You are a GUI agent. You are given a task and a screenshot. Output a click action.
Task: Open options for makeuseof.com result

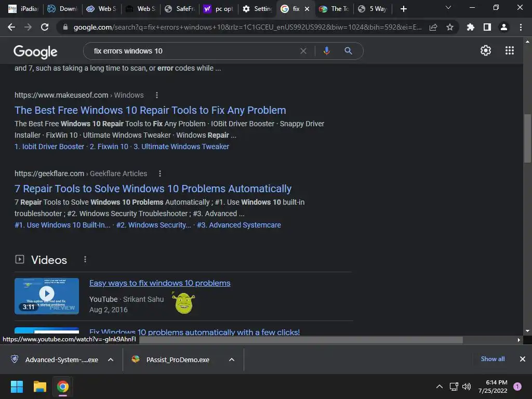click(x=157, y=96)
